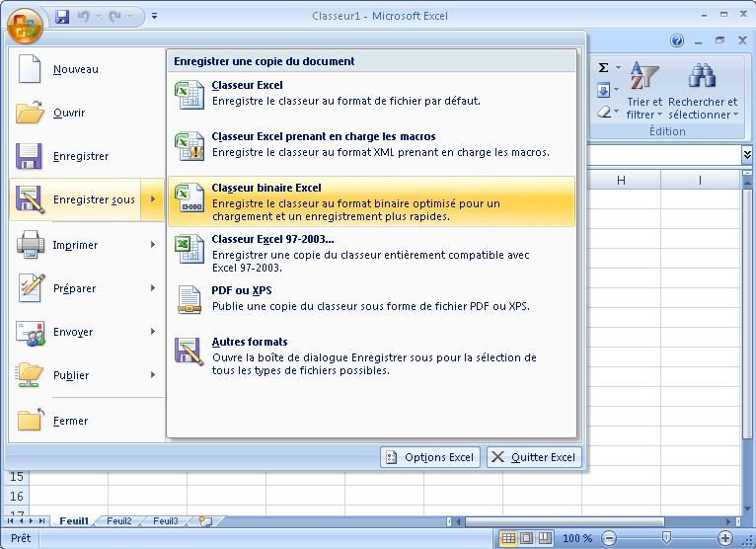Switch to the Feuil2 sheet tab
This screenshot has width=756, height=549.
119,520
